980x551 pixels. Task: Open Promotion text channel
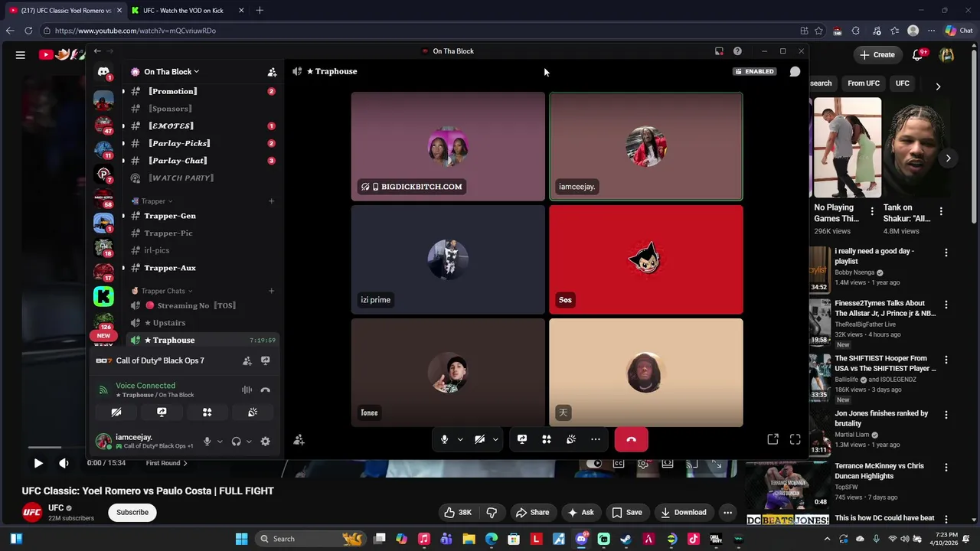[202, 91]
